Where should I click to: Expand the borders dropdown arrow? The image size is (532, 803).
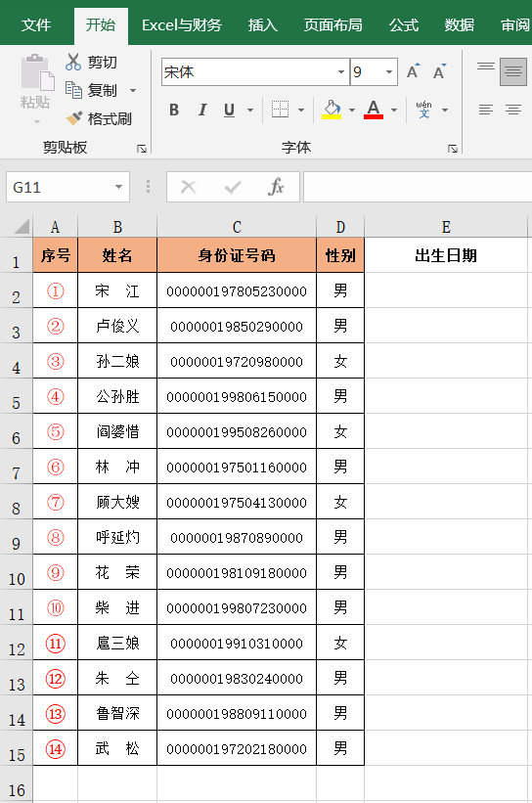click(x=301, y=110)
